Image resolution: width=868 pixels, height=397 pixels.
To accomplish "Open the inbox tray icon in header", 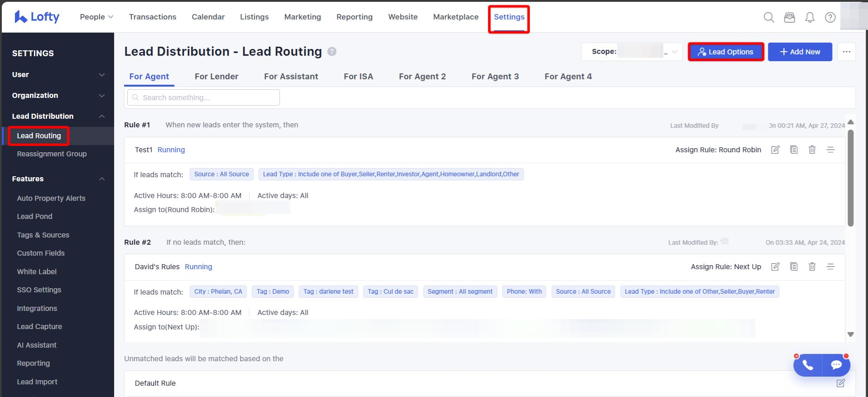I will [789, 17].
